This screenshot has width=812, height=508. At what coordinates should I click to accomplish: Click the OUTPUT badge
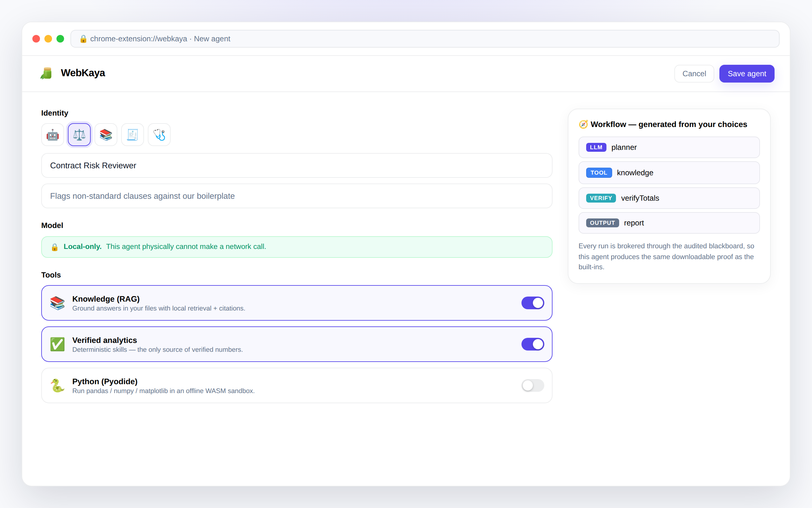coord(602,223)
